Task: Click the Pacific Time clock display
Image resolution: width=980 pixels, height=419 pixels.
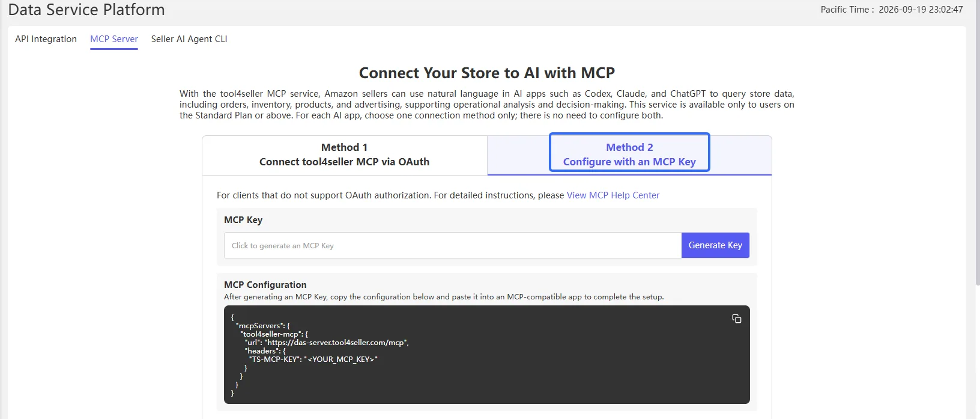Action: [x=892, y=10]
